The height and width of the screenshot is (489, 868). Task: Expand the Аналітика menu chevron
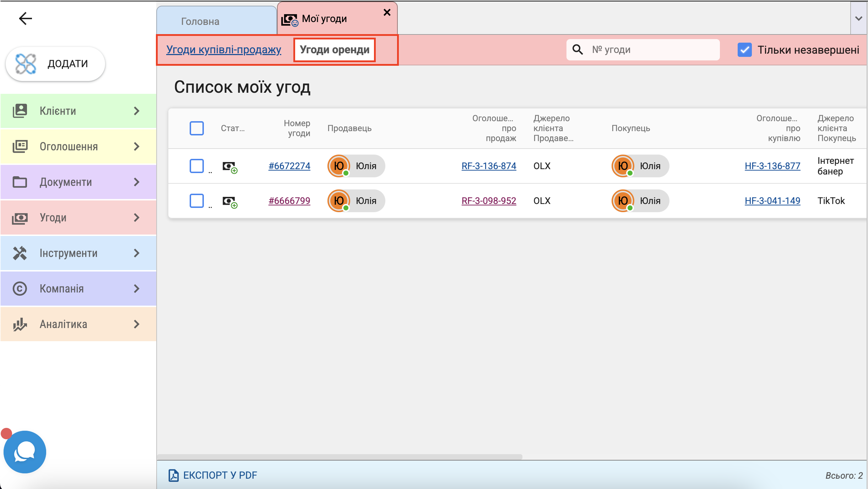coord(137,324)
